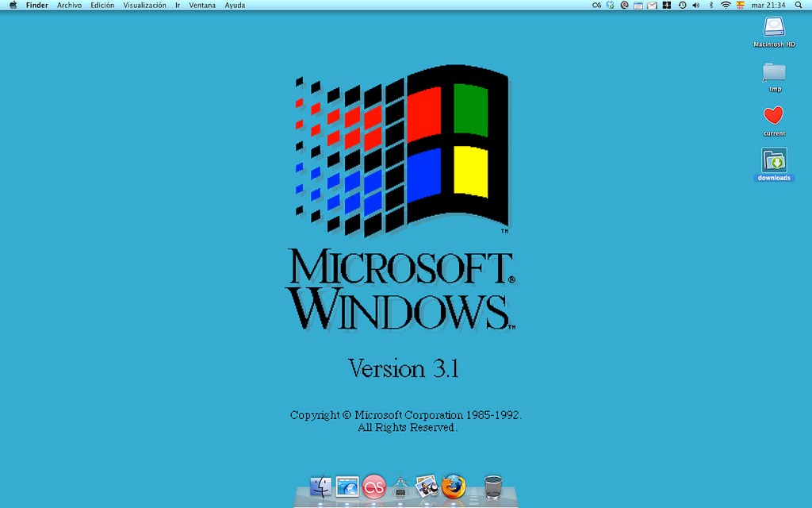Open the Ventana menu

(x=202, y=6)
